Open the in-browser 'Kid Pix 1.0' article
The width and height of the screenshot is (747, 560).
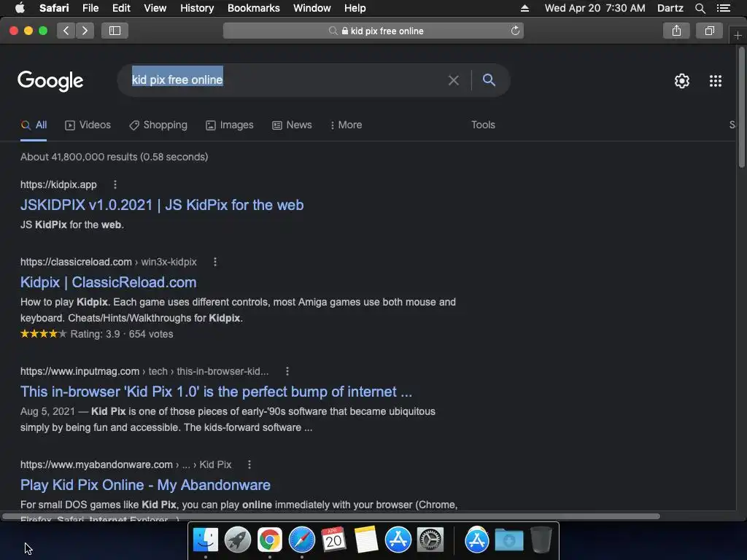[x=216, y=392]
